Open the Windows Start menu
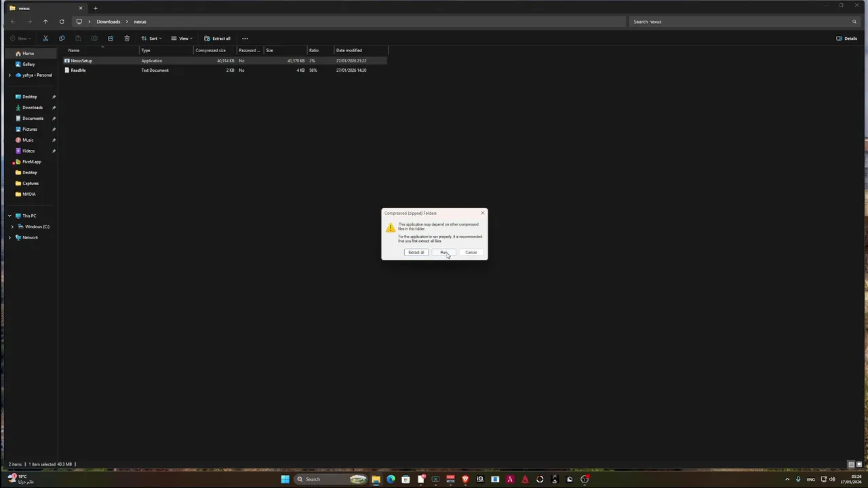 tap(285, 479)
